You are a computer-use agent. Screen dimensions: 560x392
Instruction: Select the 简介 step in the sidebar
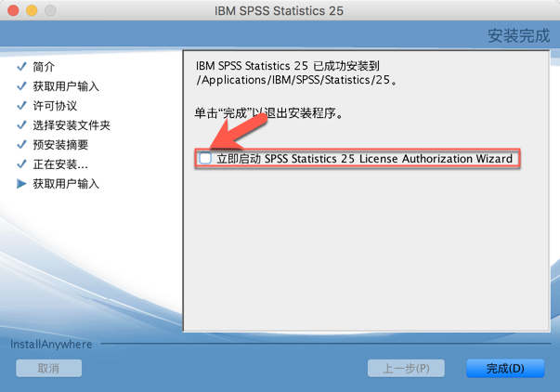(44, 67)
